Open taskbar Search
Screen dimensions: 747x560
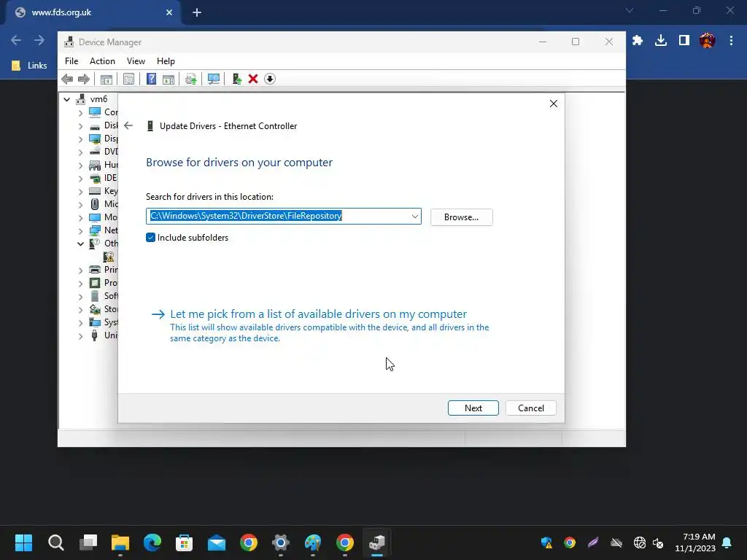coord(55,542)
